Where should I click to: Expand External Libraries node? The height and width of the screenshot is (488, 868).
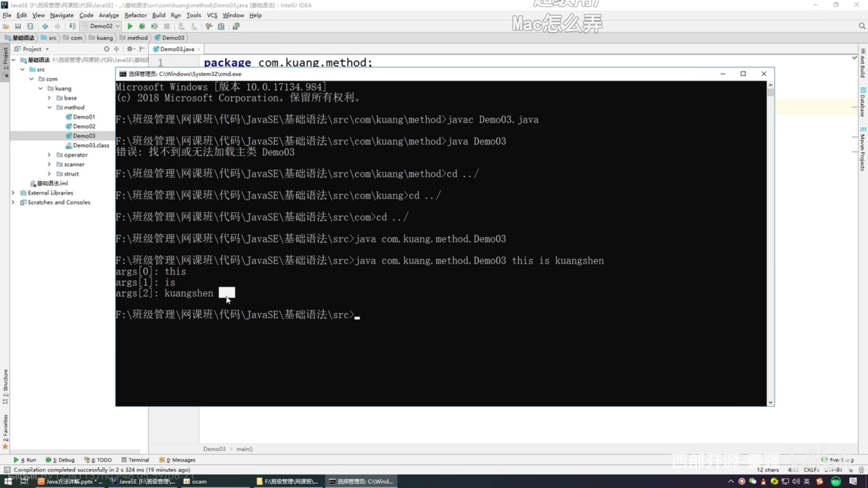[13, 193]
